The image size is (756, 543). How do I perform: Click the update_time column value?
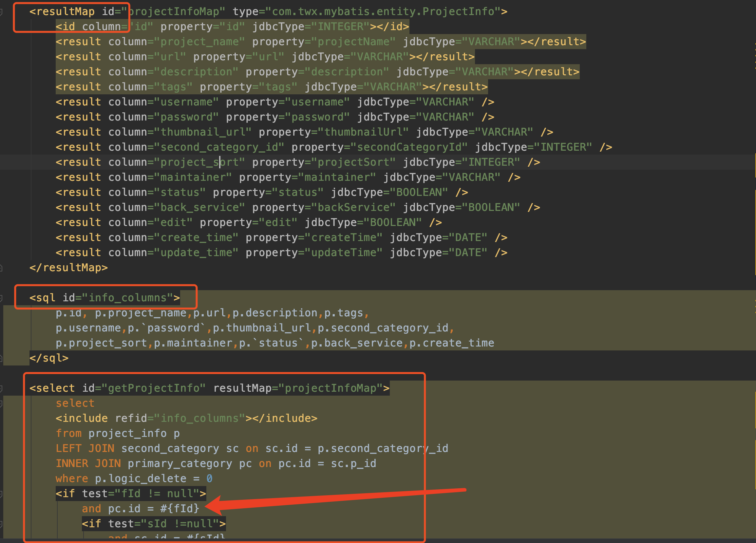(196, 253)
